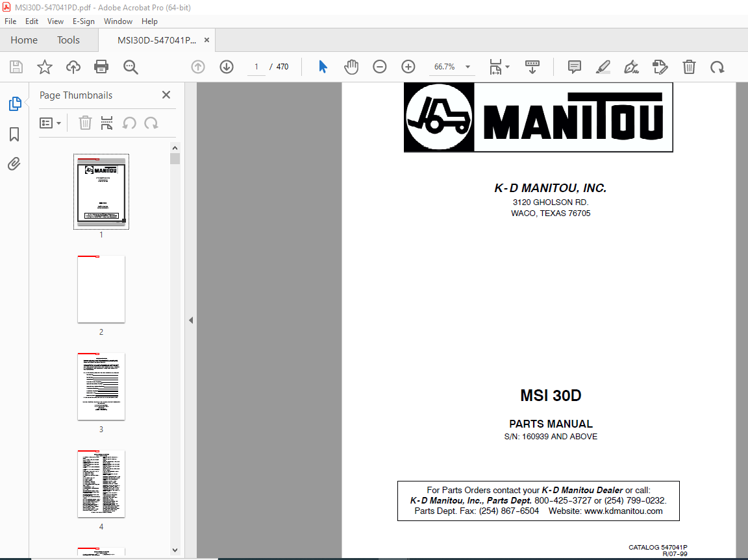
Task: Open the File menu
Action: click(x=10, y=21)
